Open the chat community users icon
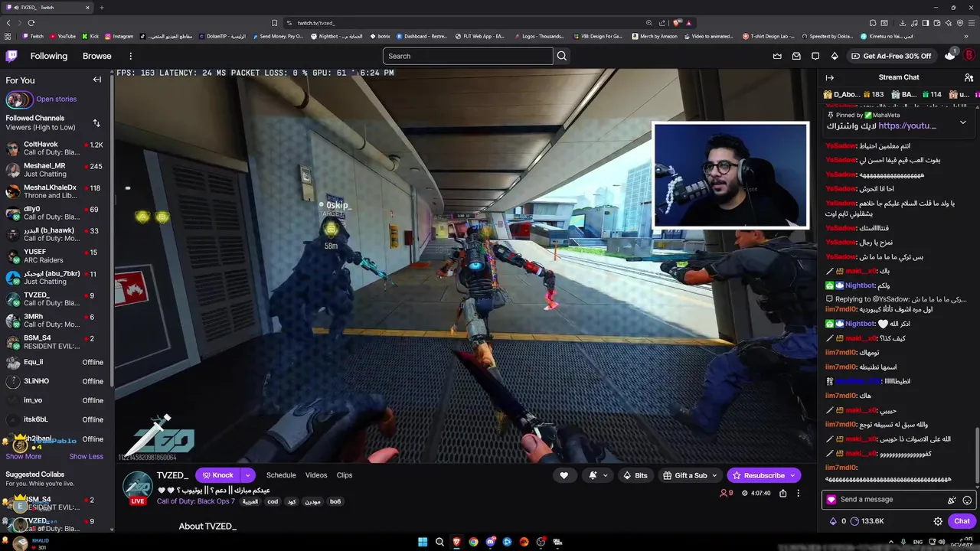The height and width of the screenshot is (551, 980). point(969,77)
